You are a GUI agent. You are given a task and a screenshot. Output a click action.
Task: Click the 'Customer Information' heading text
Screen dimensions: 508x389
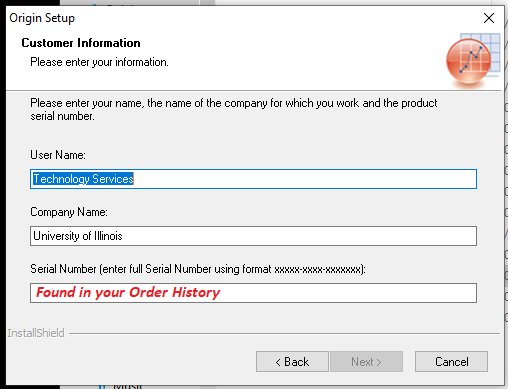tap(81, 43)
